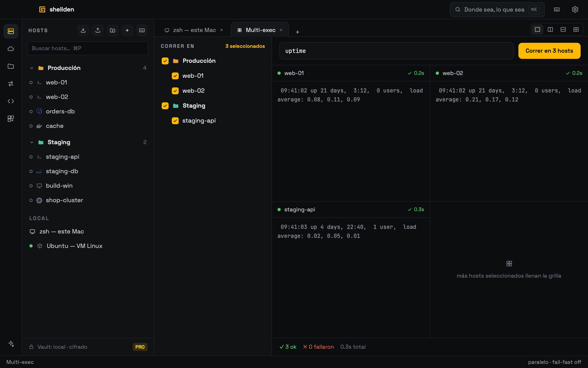Click the import hosts download icon

pyautogui.click(x=83, y=30)
